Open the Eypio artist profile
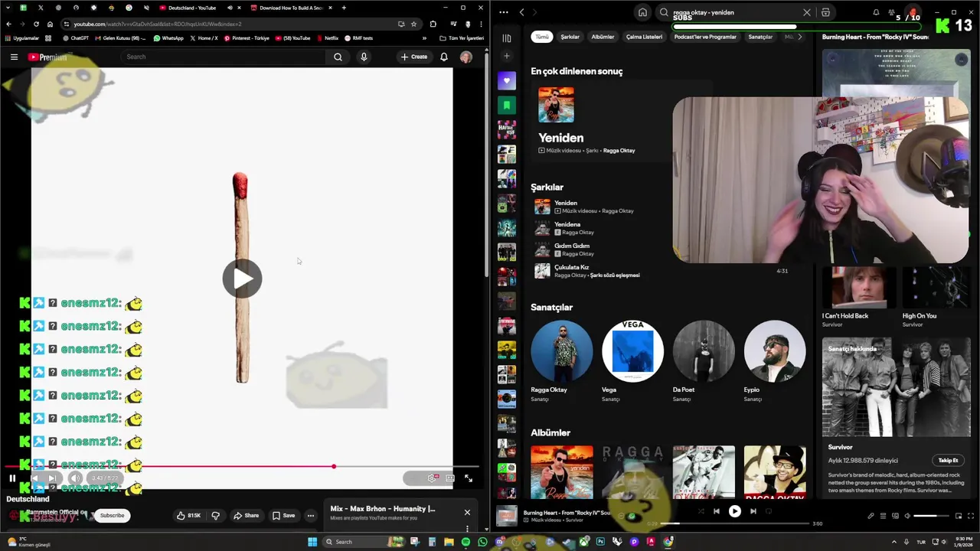Screen dimensions: 980x551 774,361
